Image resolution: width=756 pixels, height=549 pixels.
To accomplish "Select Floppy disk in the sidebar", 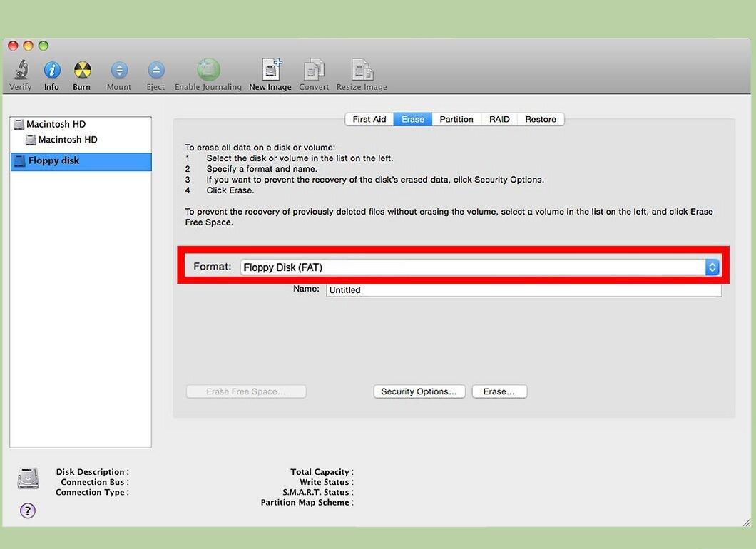I will [81, 161].
